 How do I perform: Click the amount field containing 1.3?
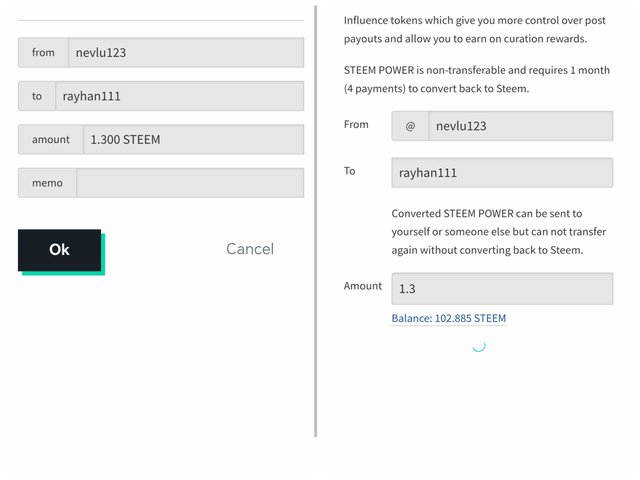tap(501, 289)
